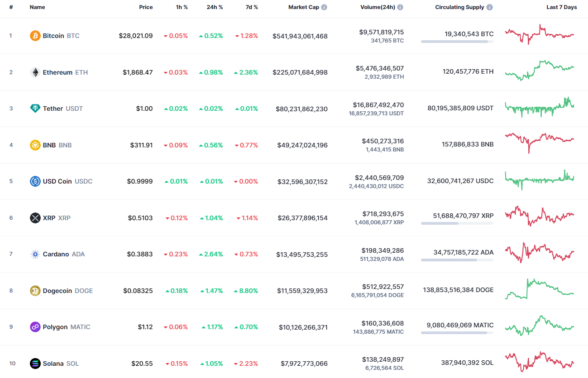Sort the table by Price column
The width and height of the screenshot is (588, 378).
pyautogui.click(x=146, y=7)
